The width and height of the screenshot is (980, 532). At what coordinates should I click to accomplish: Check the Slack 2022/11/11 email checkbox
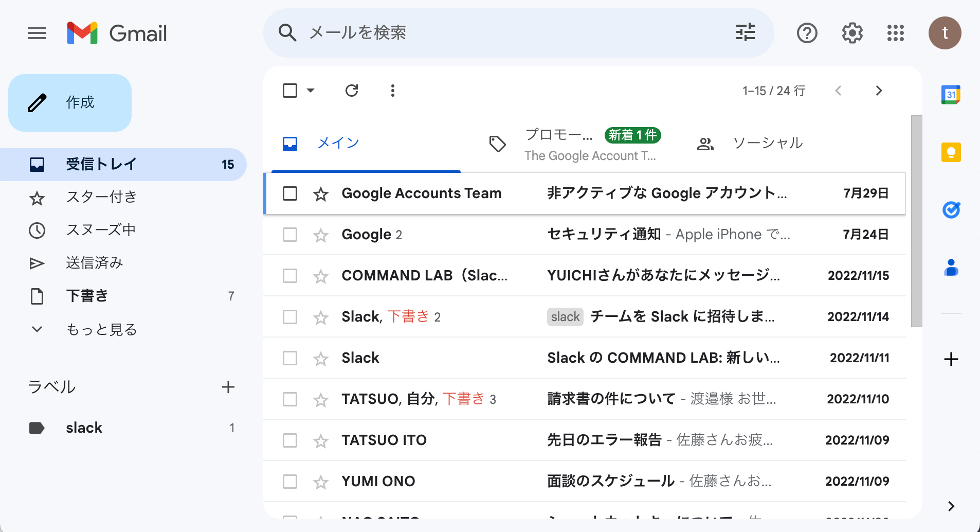pos(290,358)
